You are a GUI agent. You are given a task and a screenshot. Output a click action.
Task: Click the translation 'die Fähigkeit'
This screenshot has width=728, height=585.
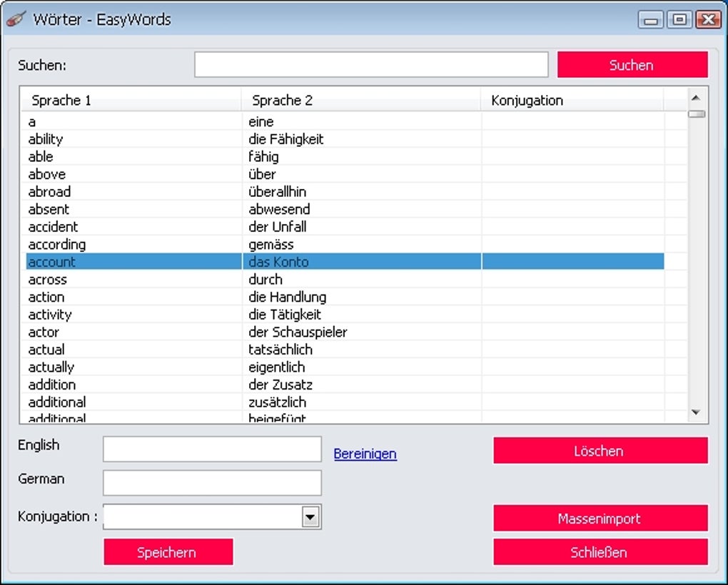click(285, 139)
